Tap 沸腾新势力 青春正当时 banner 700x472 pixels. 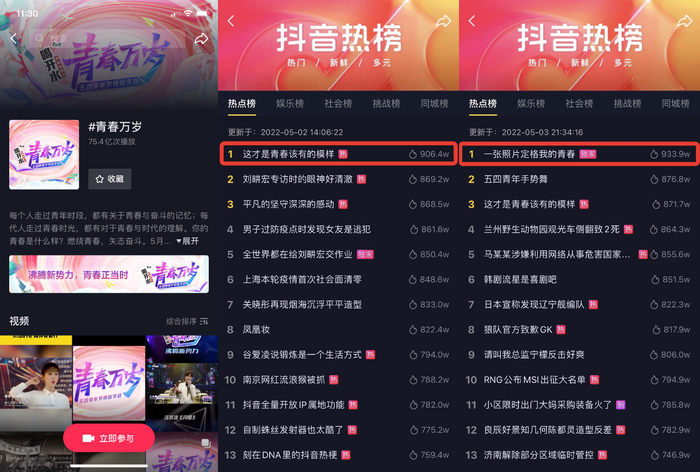coord(109,274)
